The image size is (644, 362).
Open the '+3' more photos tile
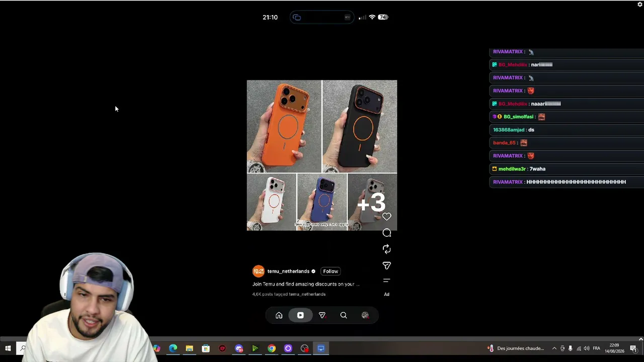pyautogui.click(x=372, y=202)
